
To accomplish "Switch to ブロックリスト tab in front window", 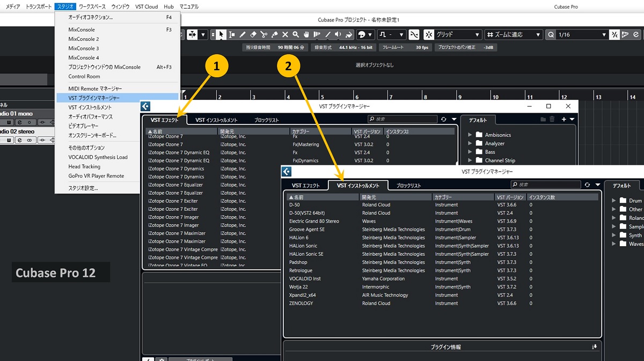I will (408, 186).
